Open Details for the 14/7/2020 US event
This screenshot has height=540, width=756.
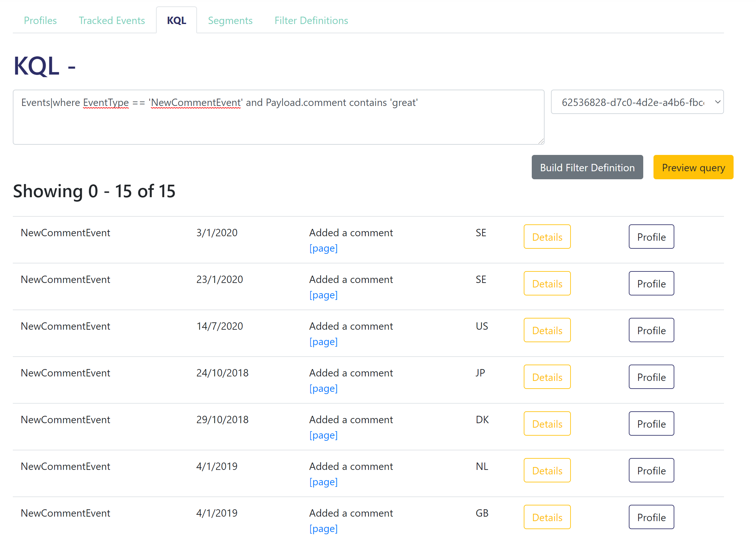pos(547,330)
